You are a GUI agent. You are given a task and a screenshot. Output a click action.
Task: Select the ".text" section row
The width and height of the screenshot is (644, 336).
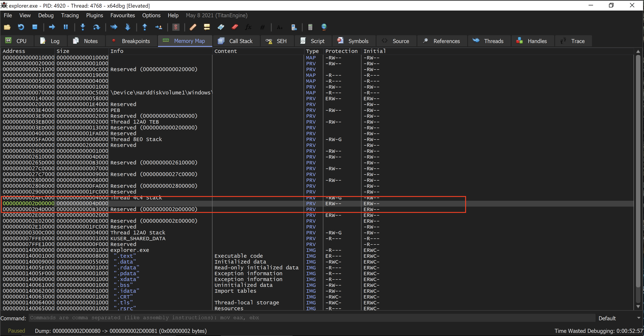(x=317, y=256)
